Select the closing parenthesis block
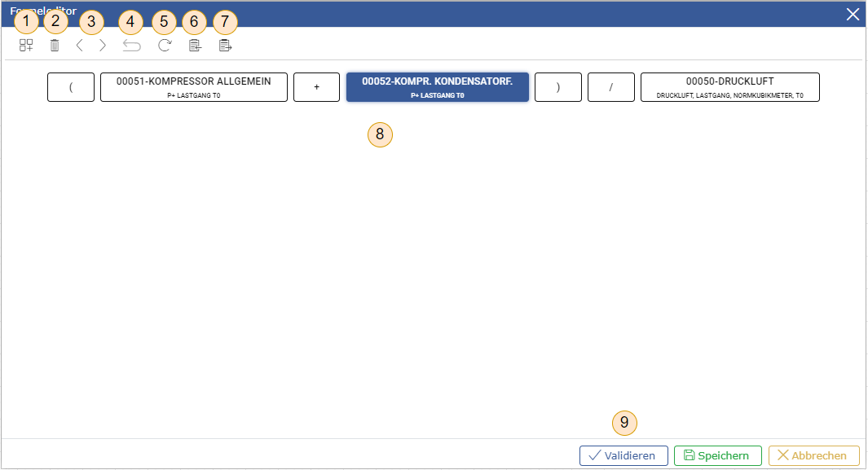This screenshot has height=470, width=868. (557, 87)
